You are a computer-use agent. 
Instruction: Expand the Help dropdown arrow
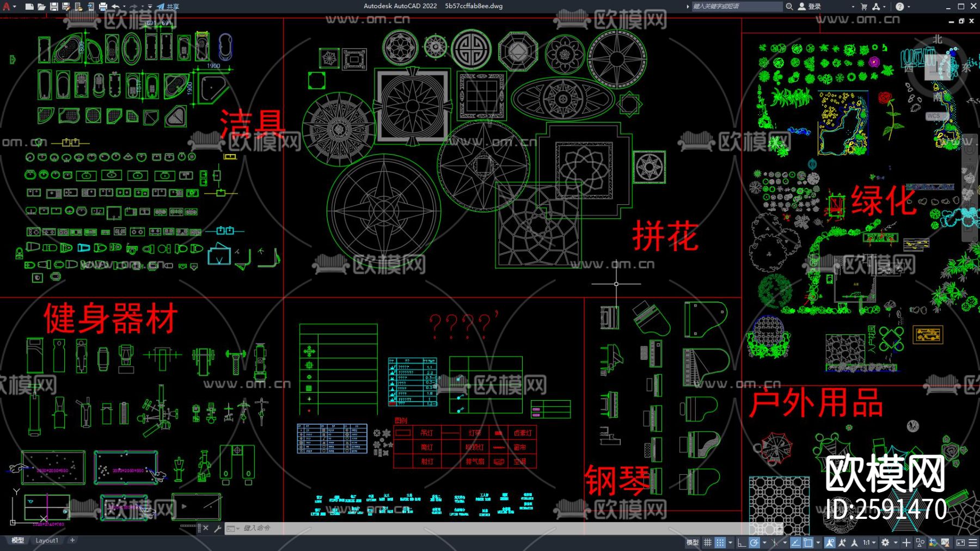[908, 7]
